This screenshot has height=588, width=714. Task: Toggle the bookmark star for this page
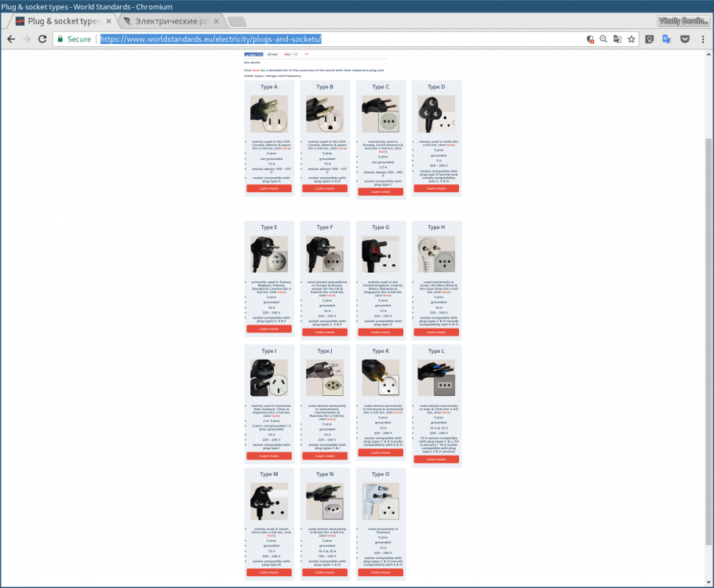(x=632, y=38)
